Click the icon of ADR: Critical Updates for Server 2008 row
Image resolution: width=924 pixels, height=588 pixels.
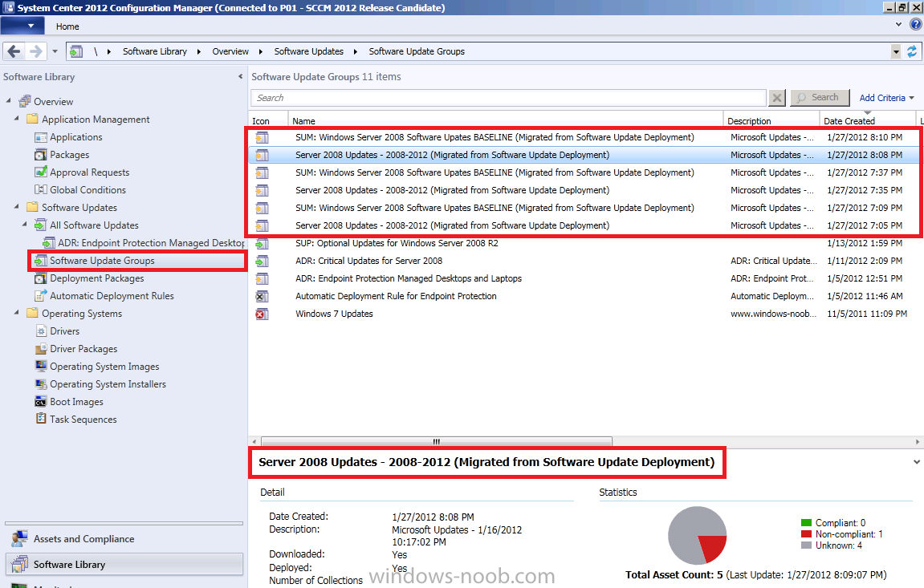[262, 262]
